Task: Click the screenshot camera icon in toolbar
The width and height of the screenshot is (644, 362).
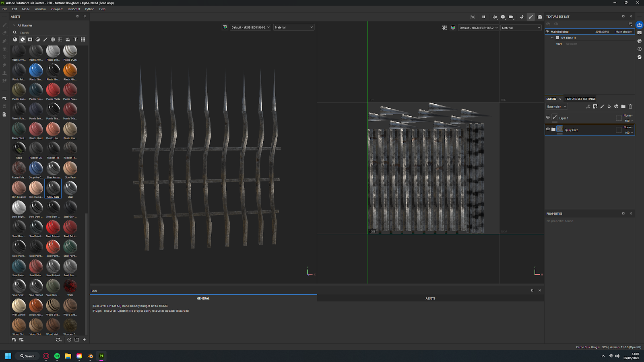Action: [x=540, y=17]
